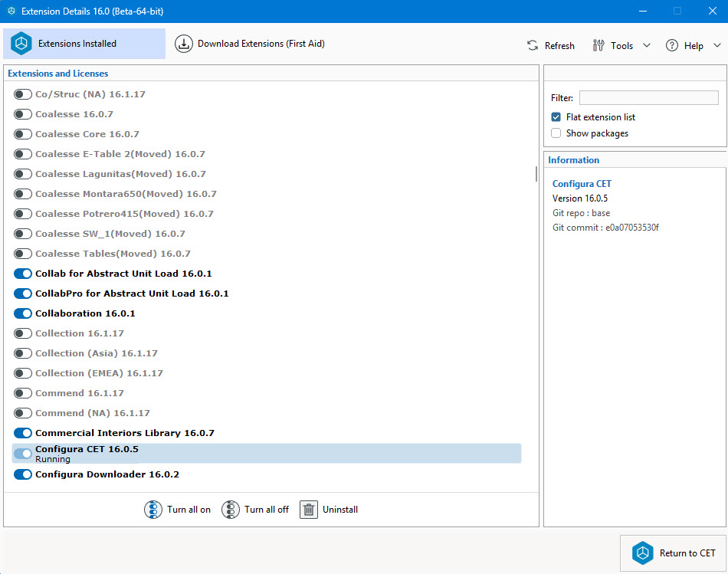This screenshot has height=574, width=728.
Task: Enable Collection (EMEA) 16.1.17 toggle
Action: tap(23, 374)
